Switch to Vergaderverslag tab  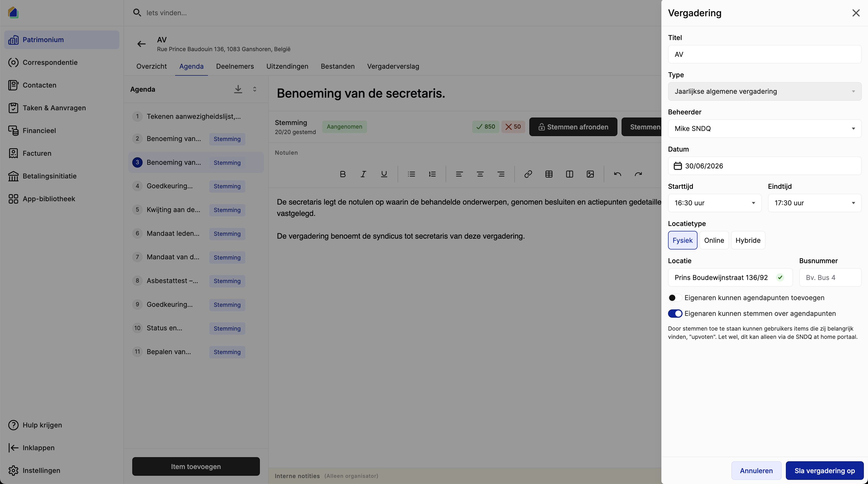tap(393, 66)
